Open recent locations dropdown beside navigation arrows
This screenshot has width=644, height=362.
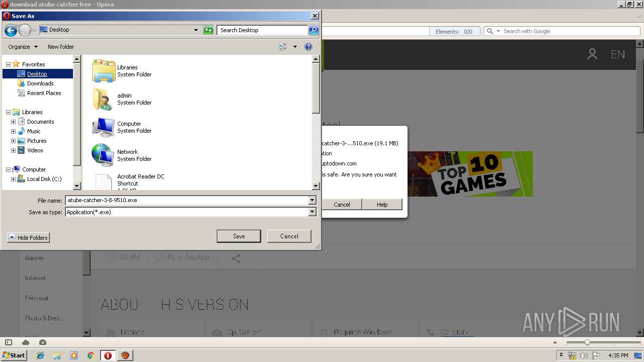34,31
